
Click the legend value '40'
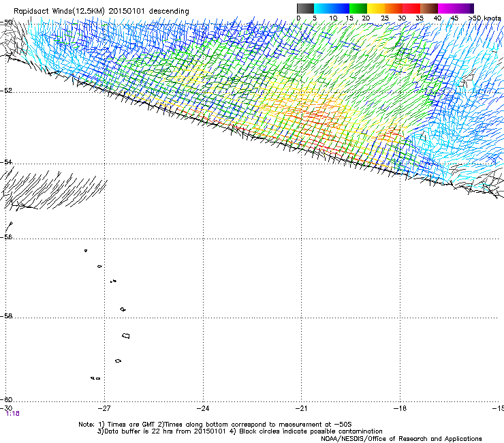pyautogui.click(x=437, y=18)
